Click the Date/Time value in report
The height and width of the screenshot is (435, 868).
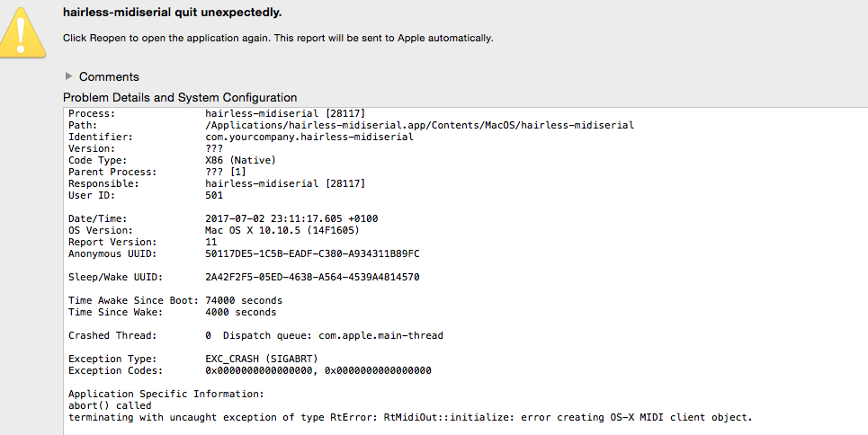click(283, 218)
